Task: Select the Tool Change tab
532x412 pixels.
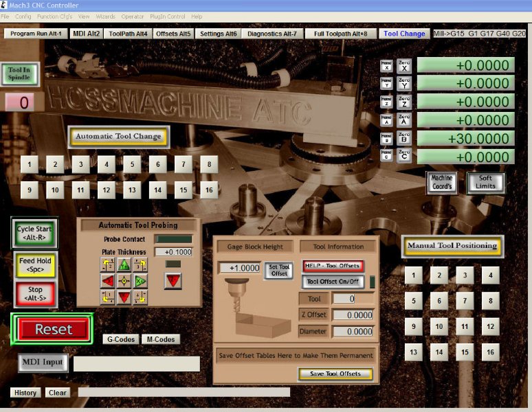Action: coord(404,34)
